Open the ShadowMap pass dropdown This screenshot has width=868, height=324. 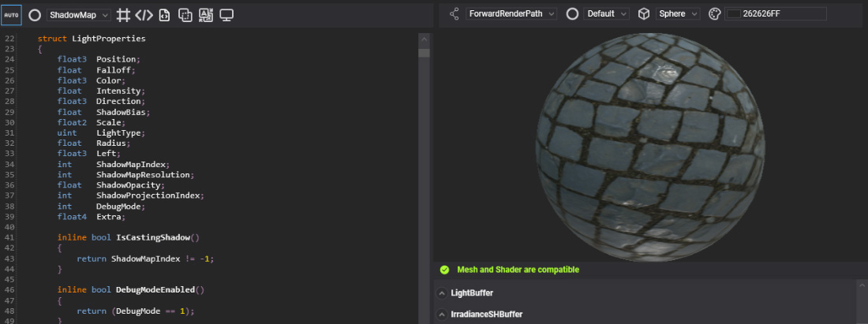78,14
